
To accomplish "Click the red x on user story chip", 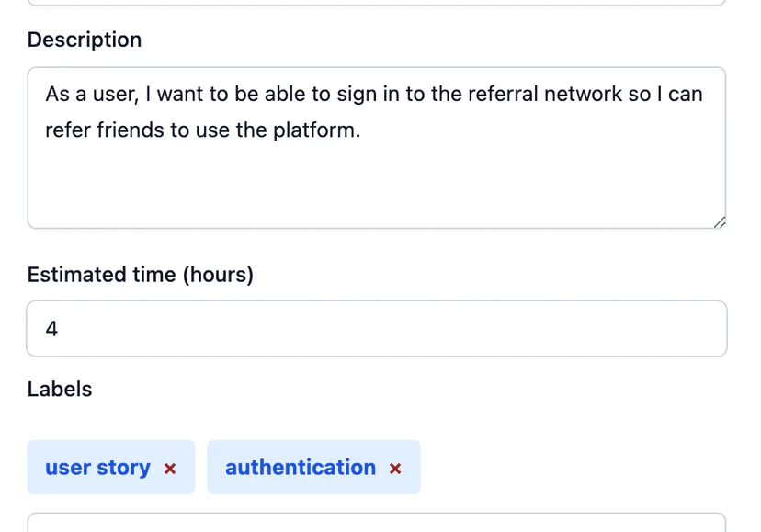I will [170, 469].
